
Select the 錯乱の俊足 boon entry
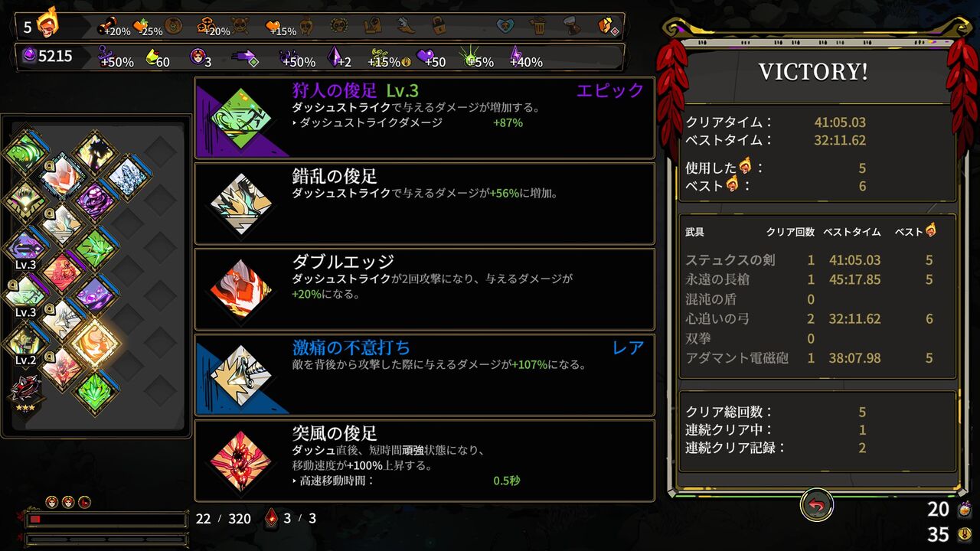click(x=425, y=203)
